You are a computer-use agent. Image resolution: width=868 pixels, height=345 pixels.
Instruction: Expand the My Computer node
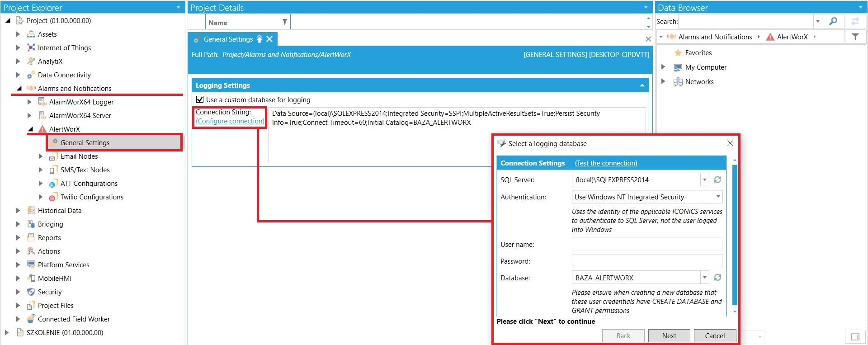pos(663,67)
